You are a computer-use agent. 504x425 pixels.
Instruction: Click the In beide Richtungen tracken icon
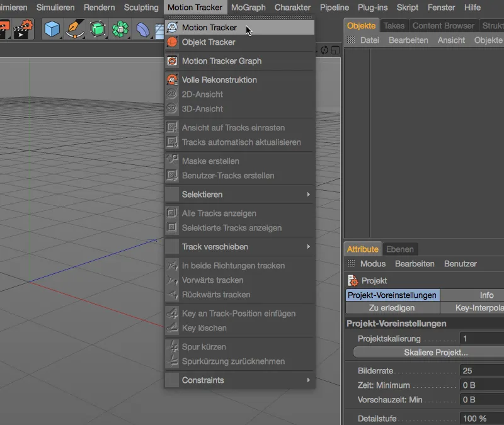point(172,265)
